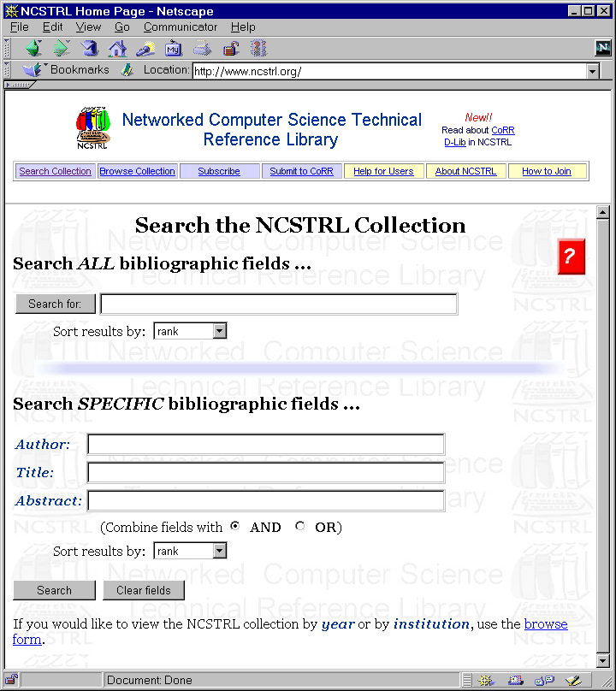Click the Search for button
The height and width of the screenshot is (691, 616).
pos(55,304)
